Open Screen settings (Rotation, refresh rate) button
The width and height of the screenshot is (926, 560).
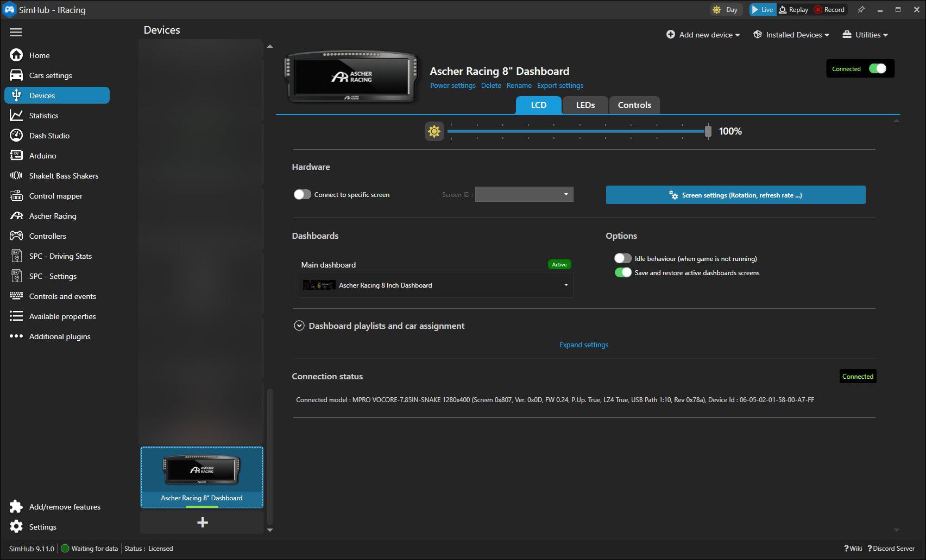click(736, 195)
